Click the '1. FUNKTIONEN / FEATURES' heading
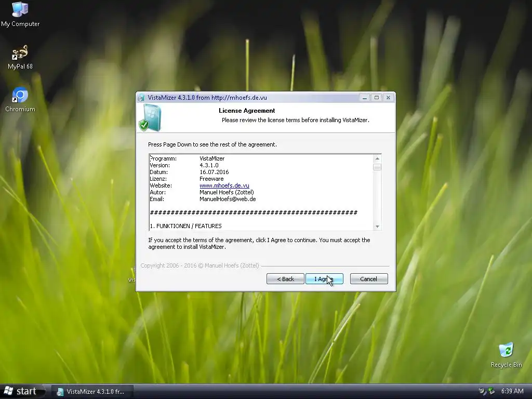The height and width of the screenshot is (399, 532). tap(185, 226)
